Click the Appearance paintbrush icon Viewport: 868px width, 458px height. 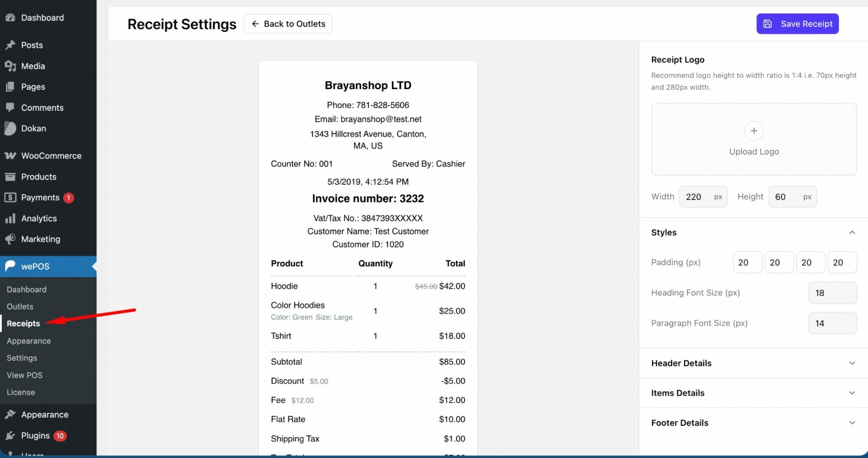coord(10,415)
